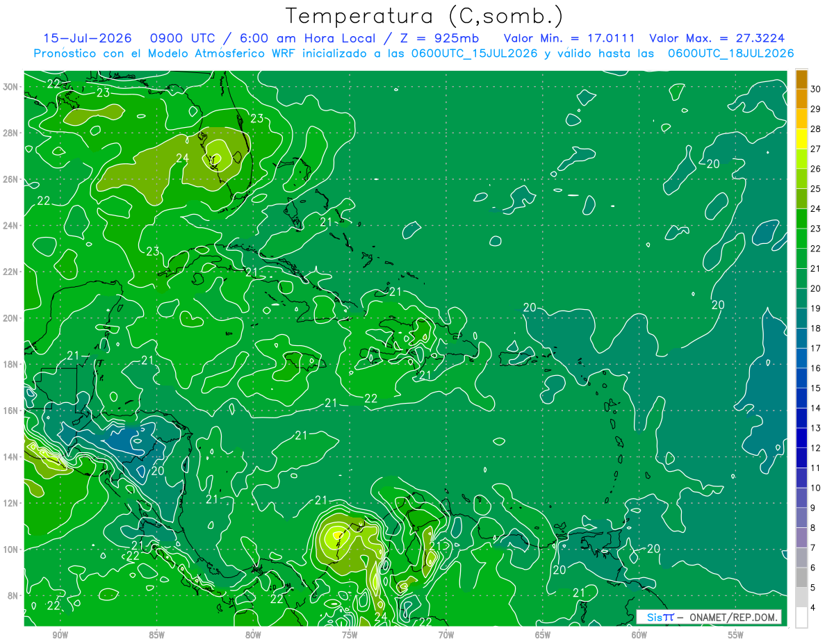Click the "80W" longitude label

(x=253, y=635)
